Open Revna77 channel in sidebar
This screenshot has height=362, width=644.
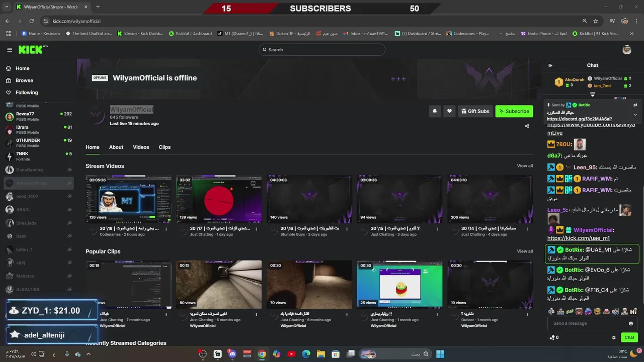[39, 116]
